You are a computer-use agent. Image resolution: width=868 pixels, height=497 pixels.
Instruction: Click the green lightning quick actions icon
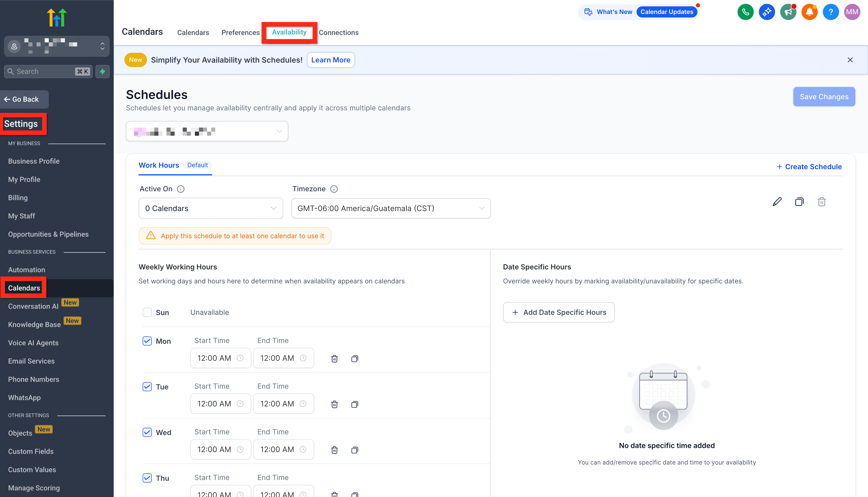pyautogui.click(x=103, y=71)
